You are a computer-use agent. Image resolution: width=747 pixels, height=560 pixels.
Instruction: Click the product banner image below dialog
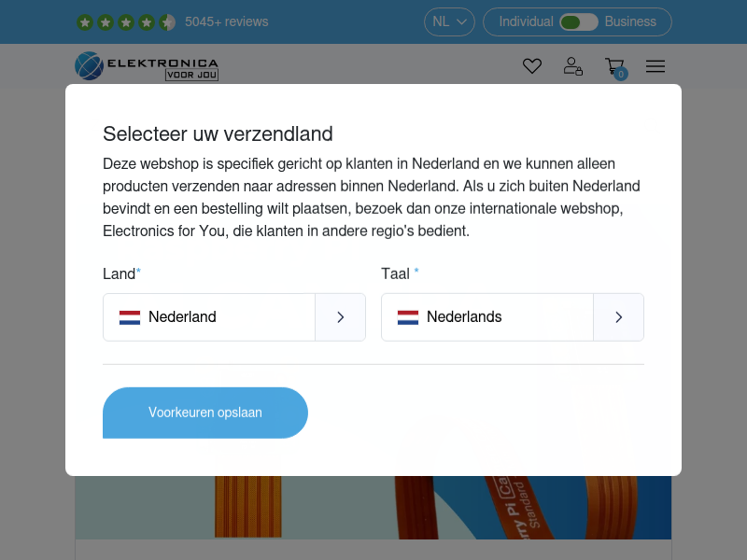point(373,508)
